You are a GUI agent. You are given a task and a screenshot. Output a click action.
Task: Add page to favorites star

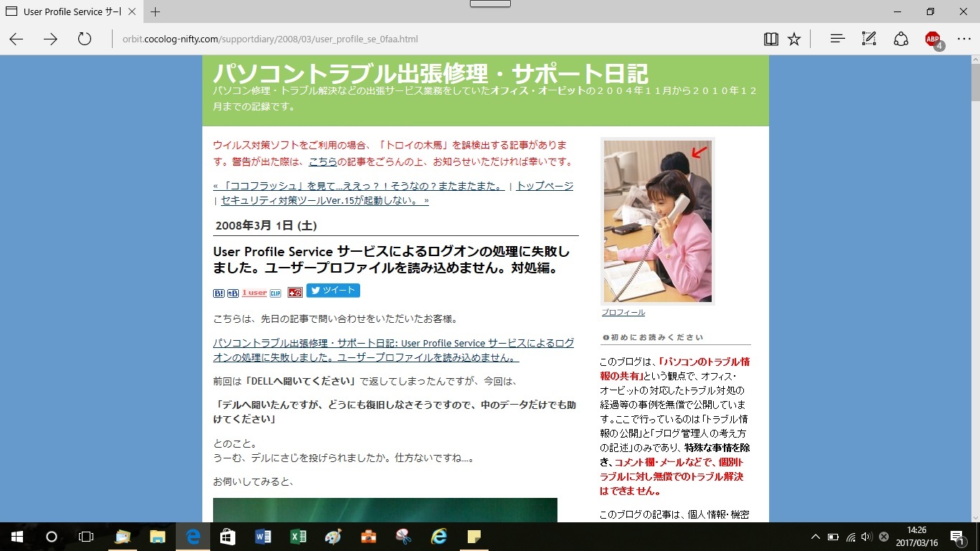pyautogui.click(x=794, y=39)
